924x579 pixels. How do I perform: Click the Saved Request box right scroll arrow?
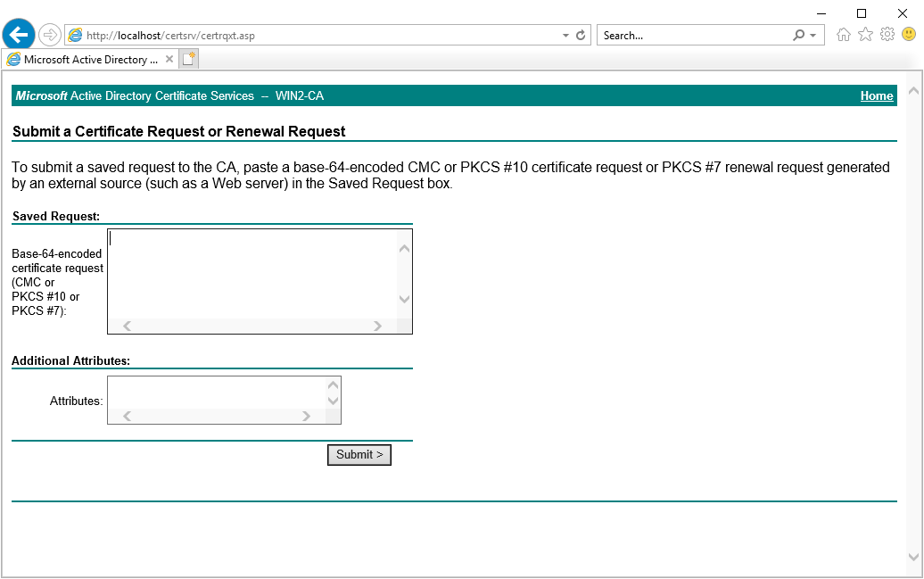(378, 326)
